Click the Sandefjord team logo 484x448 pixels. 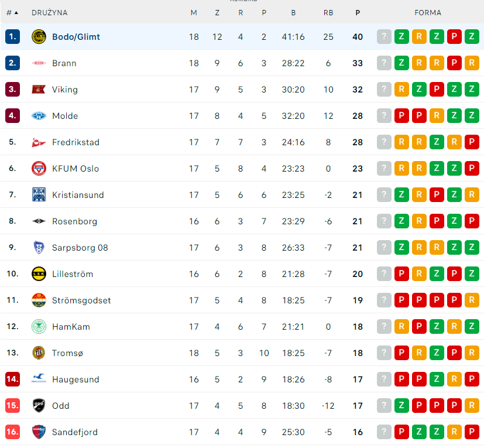click(39, 432)
